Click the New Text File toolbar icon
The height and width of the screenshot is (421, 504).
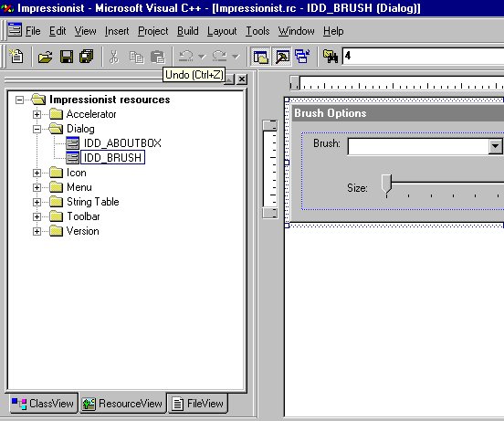(x=16, y=57)
